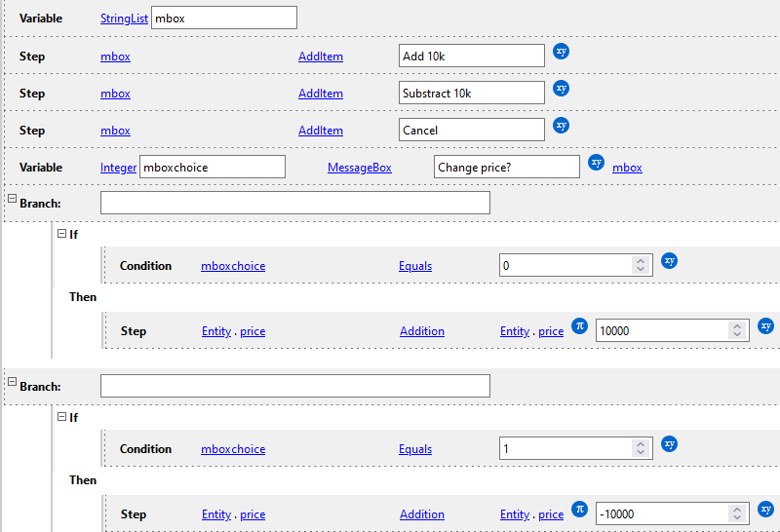Viewport: 780px width, 532px height.
Task: Click the xy icon next to 'Add 10k'
Action: coord(561,51)
